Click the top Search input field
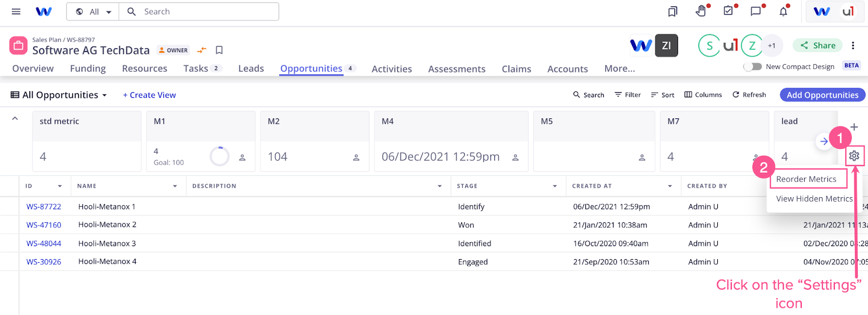The image size is (868, 315). pyautogui.click(x=199, y=11)
